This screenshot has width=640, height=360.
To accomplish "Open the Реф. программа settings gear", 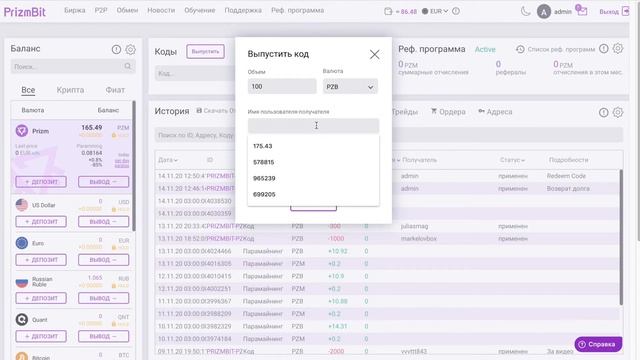I will [618, 49].
